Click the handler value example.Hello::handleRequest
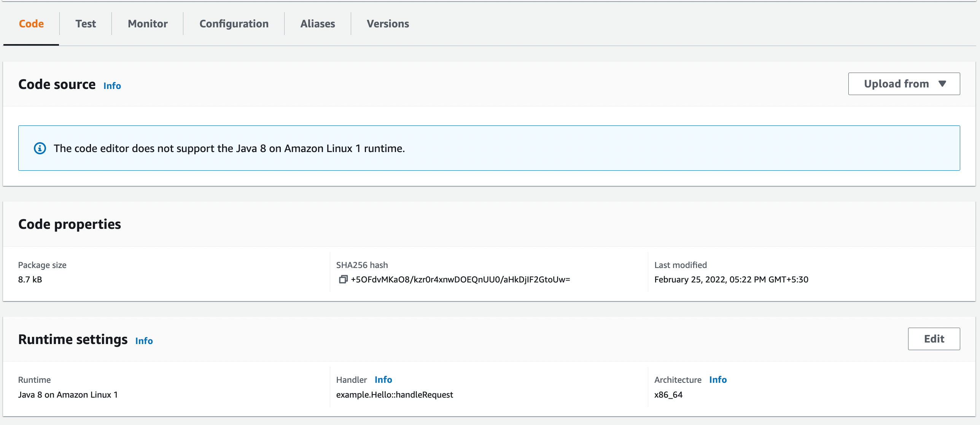This screenshot has height=425, width=980. (395, 395)
